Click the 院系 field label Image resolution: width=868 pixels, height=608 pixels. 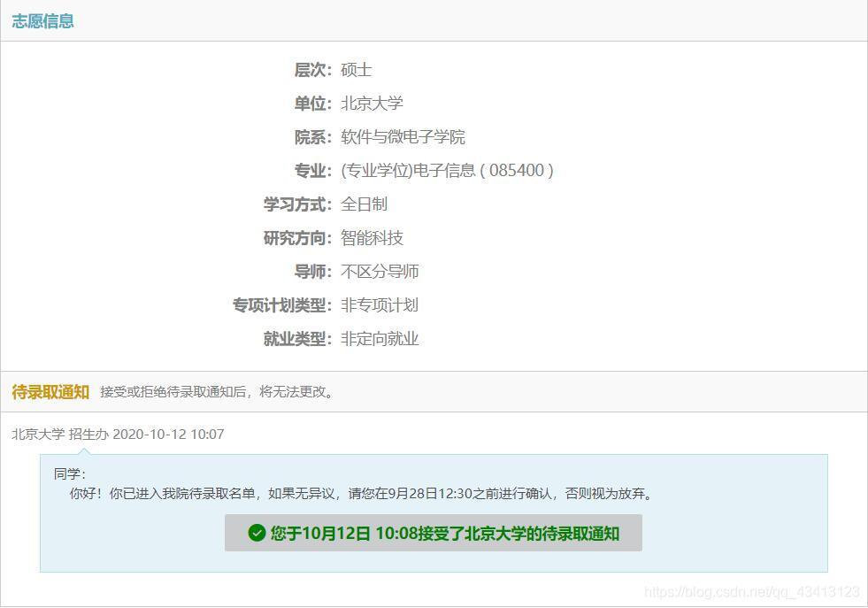click(x=312, y=137)
